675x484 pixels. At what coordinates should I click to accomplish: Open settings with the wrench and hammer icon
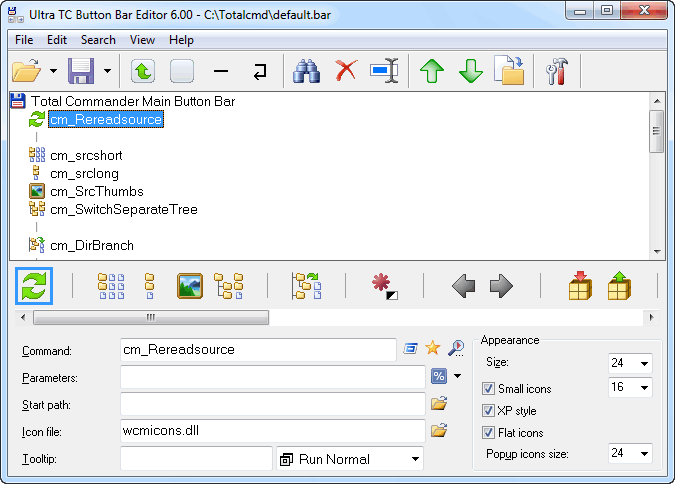point(557,71)
